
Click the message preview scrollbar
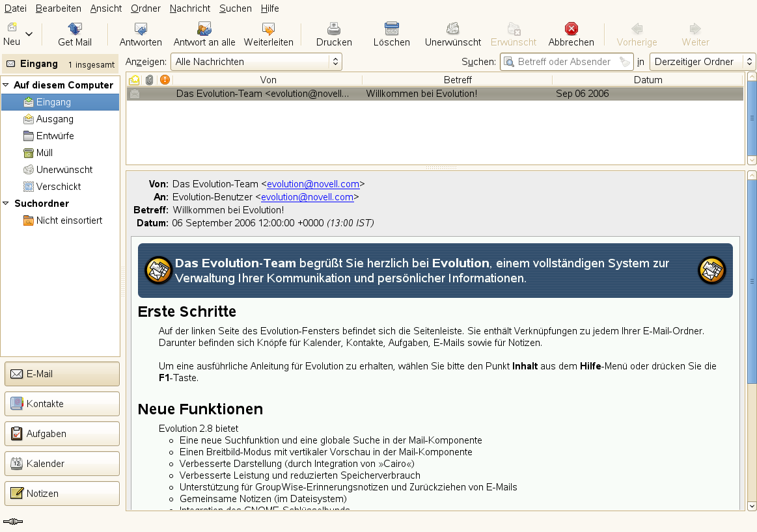[752, 282]
